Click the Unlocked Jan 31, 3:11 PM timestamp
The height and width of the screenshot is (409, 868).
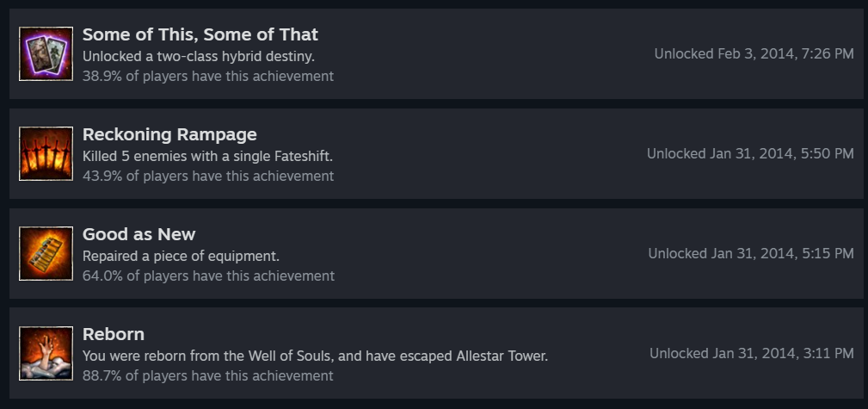tap(752, 353)
